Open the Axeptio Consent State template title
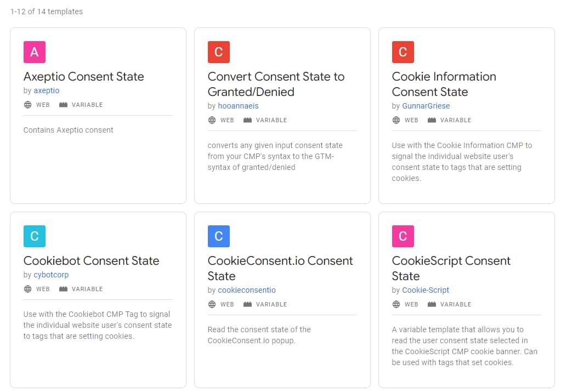Screen dimensions: 561x392 click(84, 77)
